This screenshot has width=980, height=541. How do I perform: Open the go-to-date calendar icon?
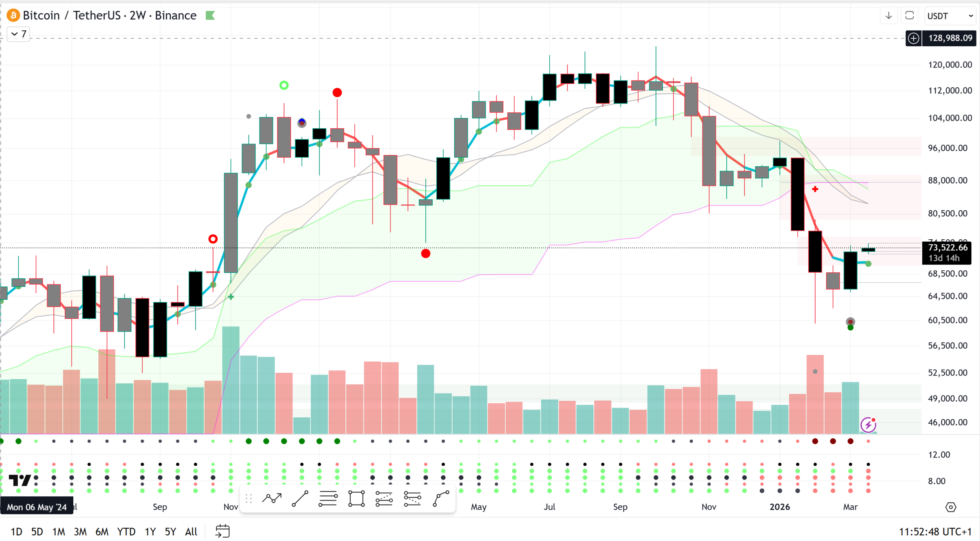pos(222,531)
